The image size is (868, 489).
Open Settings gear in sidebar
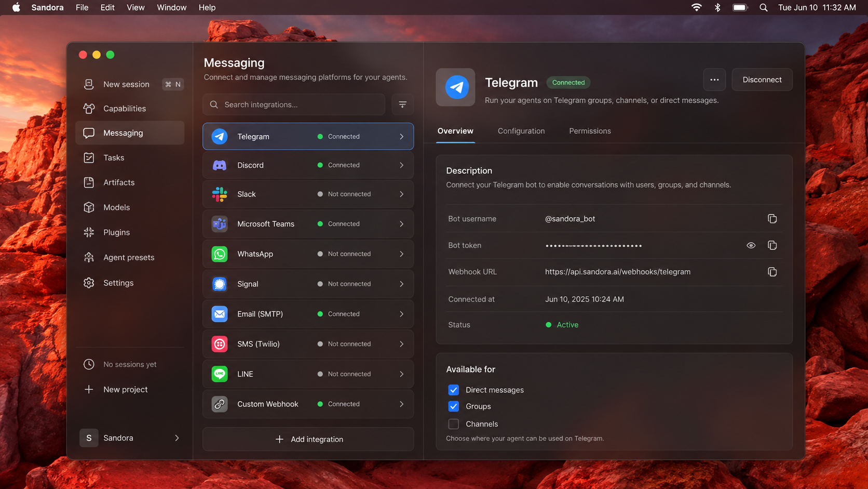pos(89,283)
